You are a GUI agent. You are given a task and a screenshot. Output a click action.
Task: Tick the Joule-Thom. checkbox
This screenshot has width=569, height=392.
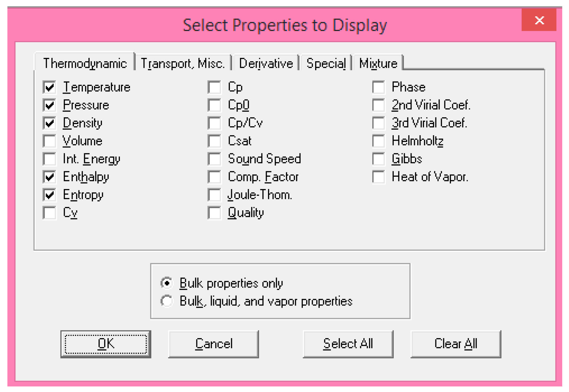214,195
